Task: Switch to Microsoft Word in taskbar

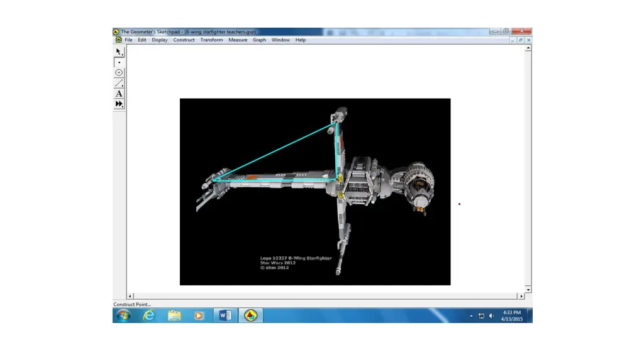Action: tap(225, 315)
